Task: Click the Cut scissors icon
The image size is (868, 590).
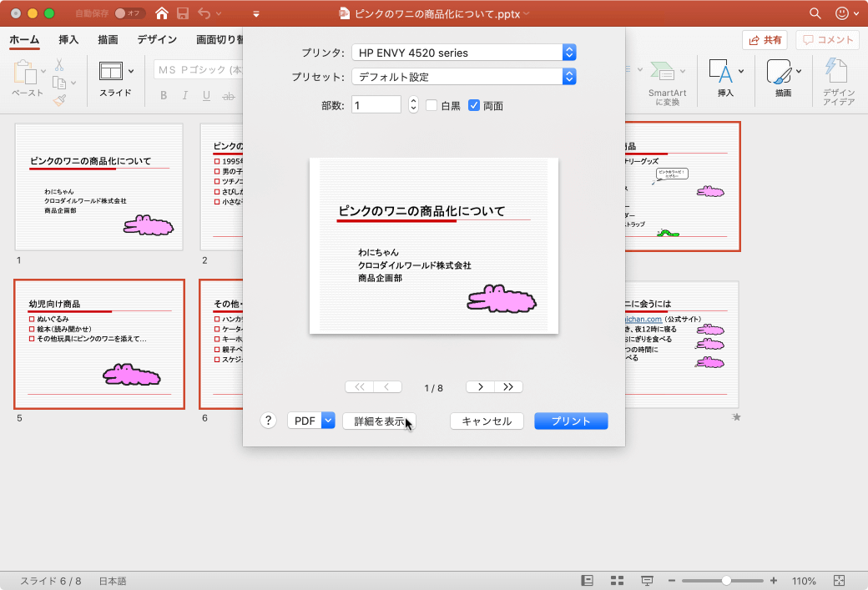Action: click(59, 65)
